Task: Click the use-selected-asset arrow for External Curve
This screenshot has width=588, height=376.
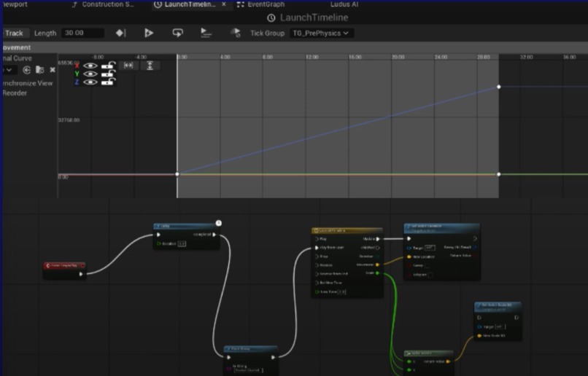Action: [26, 70]
